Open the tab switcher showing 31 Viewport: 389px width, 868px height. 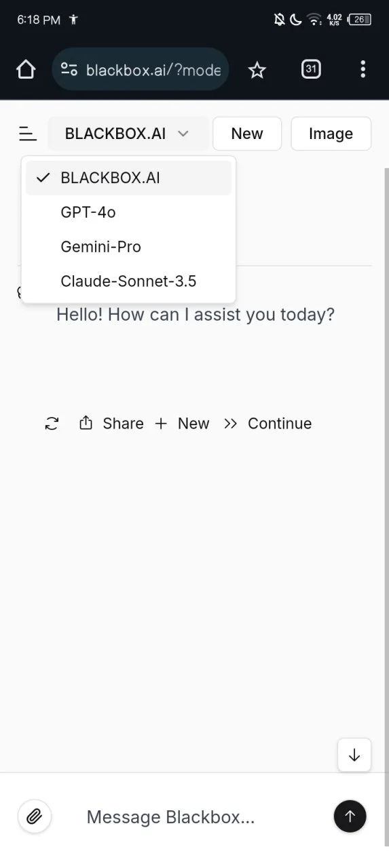click(311, 69)
